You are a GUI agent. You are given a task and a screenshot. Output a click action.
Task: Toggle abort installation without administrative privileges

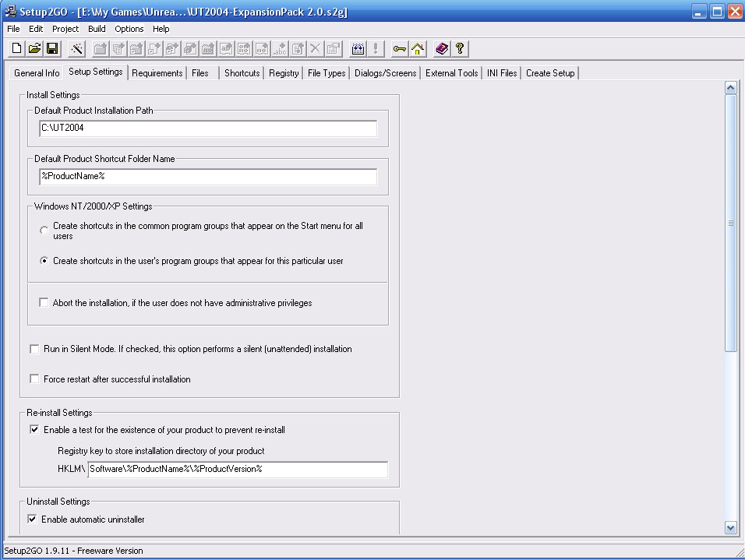click(x=44, y=302)
